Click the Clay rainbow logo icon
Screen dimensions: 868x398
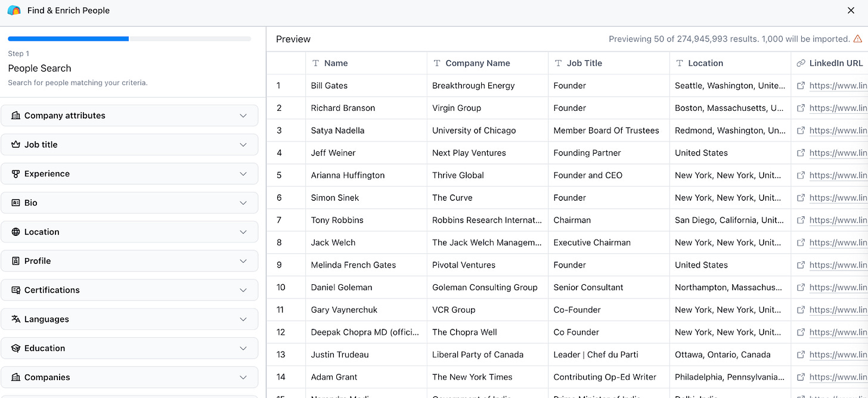pyautogui.click(x=14, y=10)
